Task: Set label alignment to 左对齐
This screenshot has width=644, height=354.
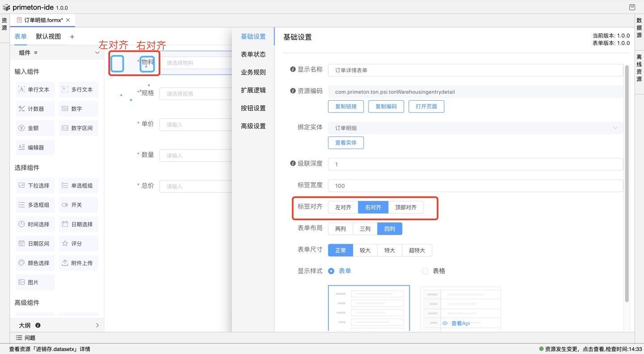Action: 343,208
